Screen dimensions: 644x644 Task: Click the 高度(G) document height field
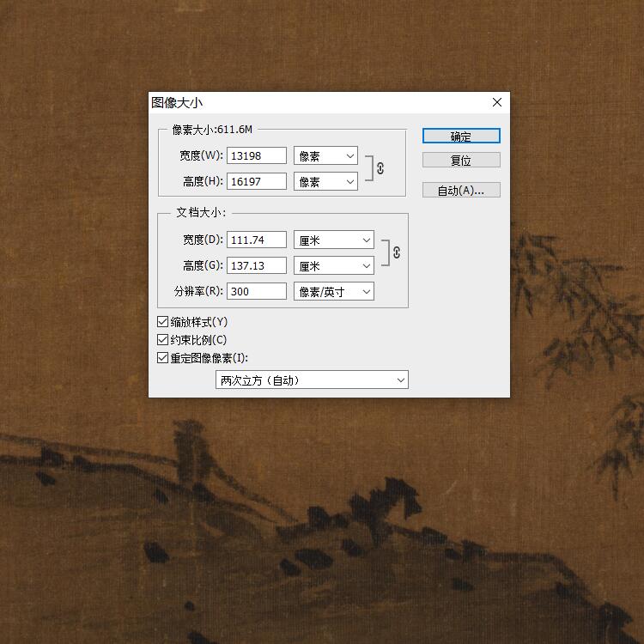[257, 265]
